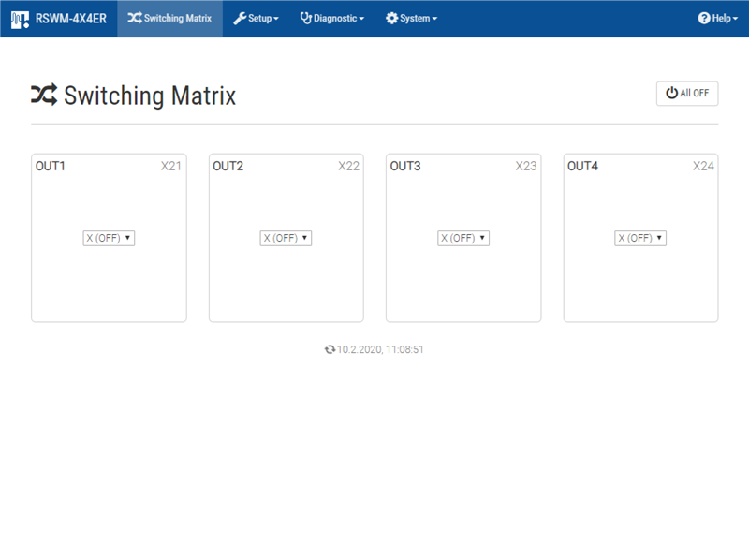749x560 pixels.
Task: Click the OUT1 panel title
Action: pos(51,167)
